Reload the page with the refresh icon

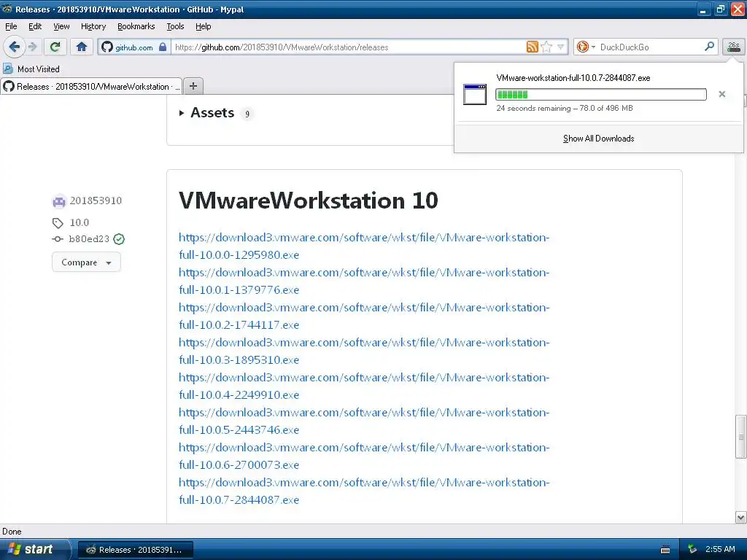click(55, 47)
